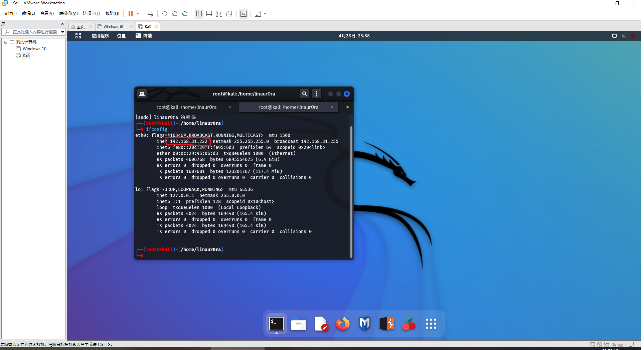The width and height of the screenshot is (644, 350).
Task: Click the CD/DVD drive status icon
Action: (x=600, y=344)
